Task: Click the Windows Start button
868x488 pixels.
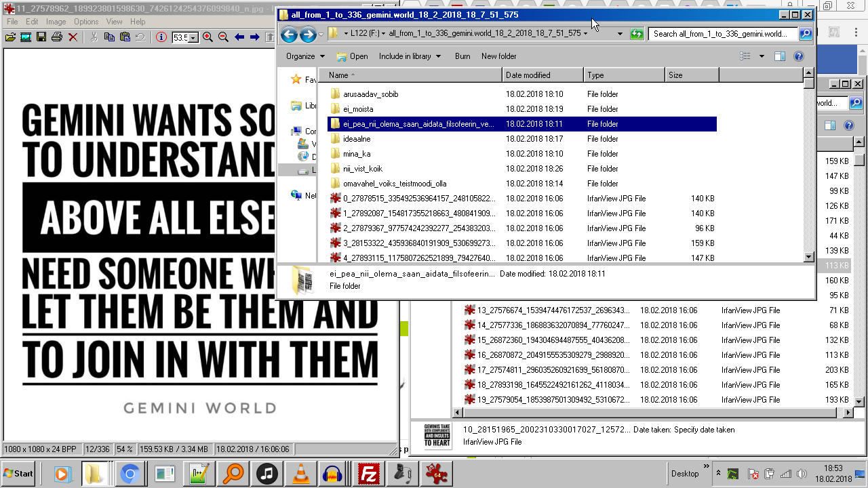Action: point(18,474)
